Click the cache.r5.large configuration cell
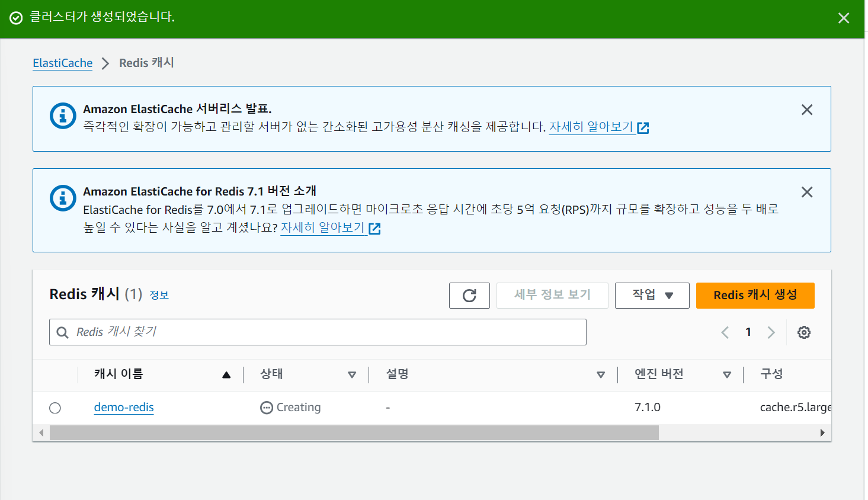The height and width of the screenshot is (500, 868). [x=796, y=407]
